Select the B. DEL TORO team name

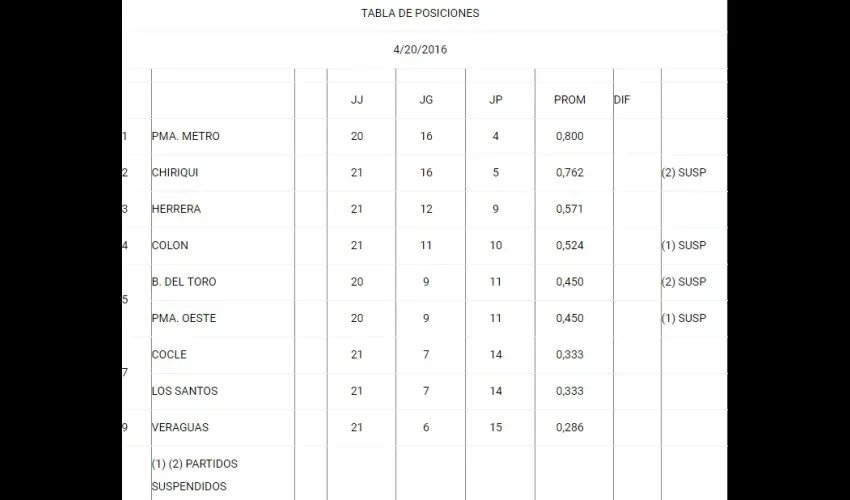183,282
